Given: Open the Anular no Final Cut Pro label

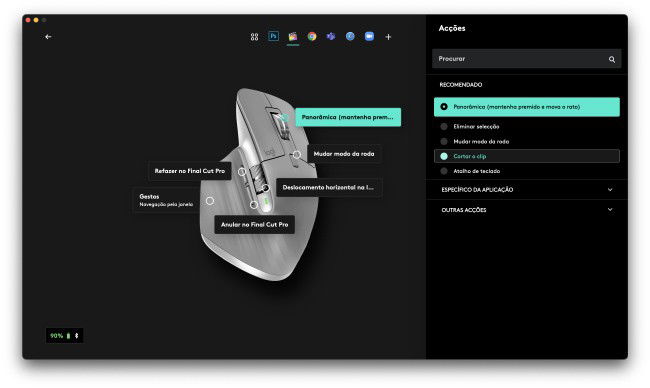Looking at the screenshot, I should click(255, 225).
